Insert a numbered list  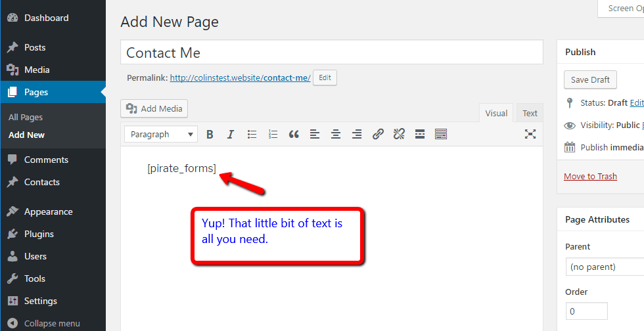point(273,134)
